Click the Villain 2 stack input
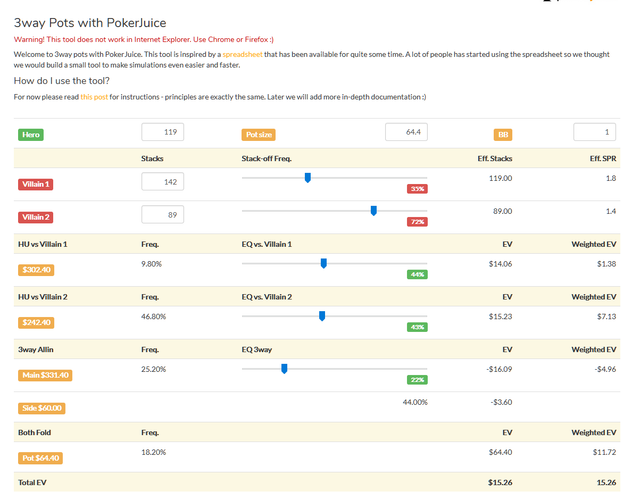640x492 pixels. (162, 215)
